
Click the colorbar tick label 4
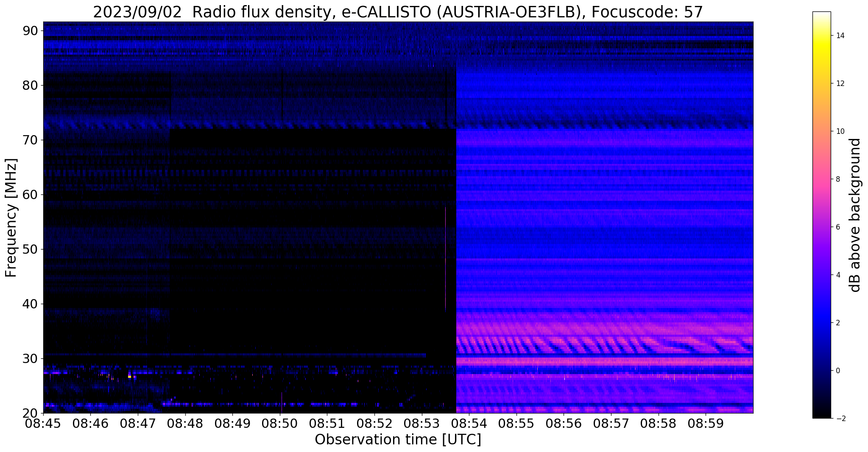[x=837, y=275]
